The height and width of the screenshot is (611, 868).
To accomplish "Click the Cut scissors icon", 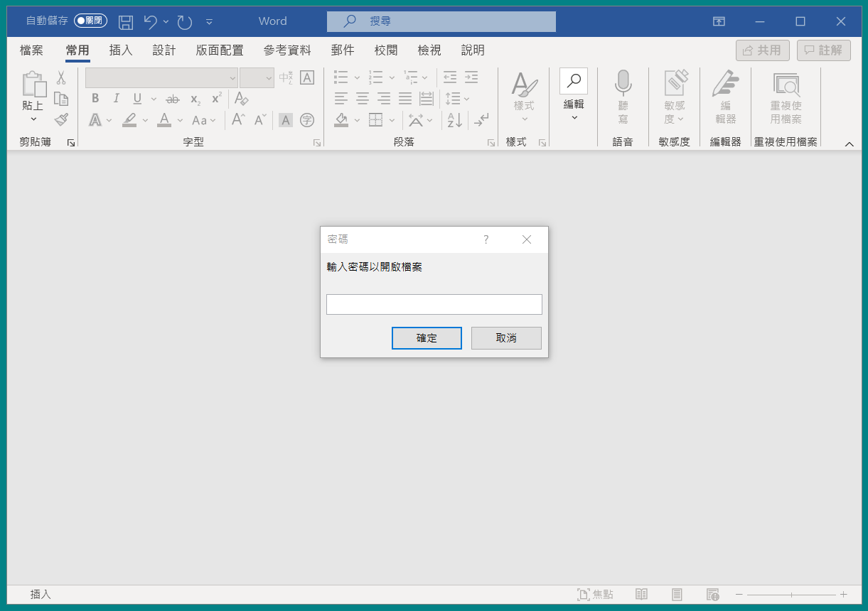I will click(x=61, y=77).
